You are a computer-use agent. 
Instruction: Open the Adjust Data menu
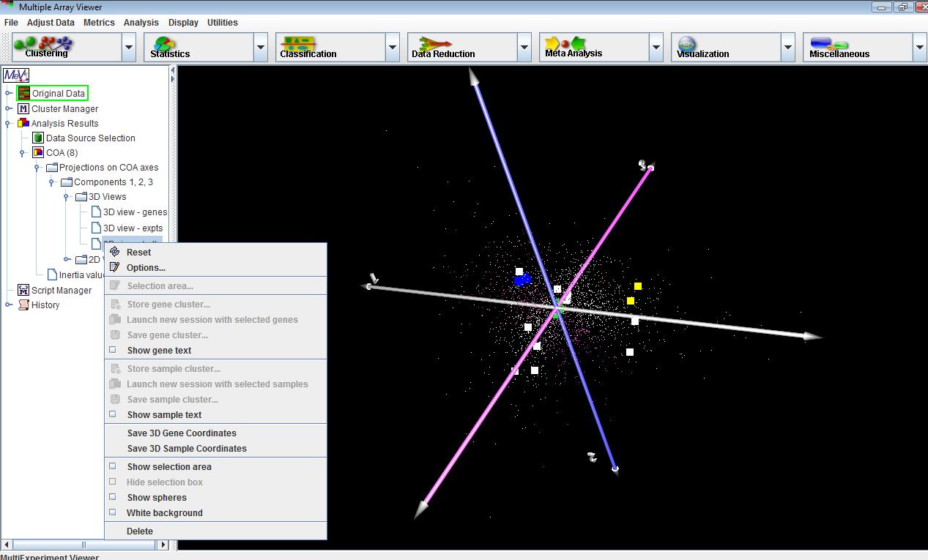point(51,23)
